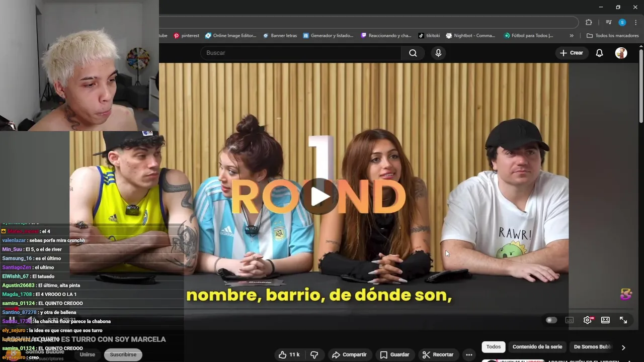Open more actions three-dot button
Screen dimensions: 644x362
(x=469, y=354)
